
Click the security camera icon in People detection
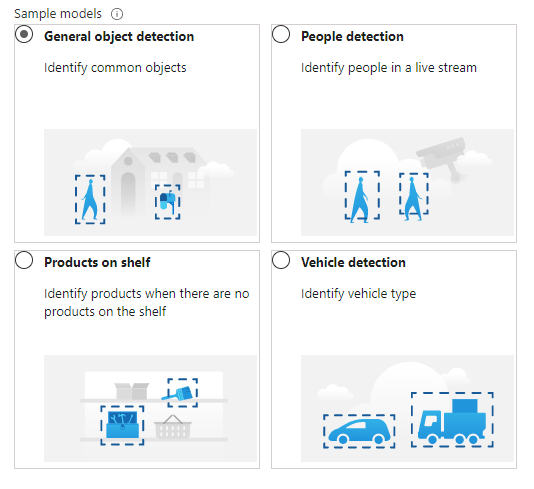pos(442,158)
